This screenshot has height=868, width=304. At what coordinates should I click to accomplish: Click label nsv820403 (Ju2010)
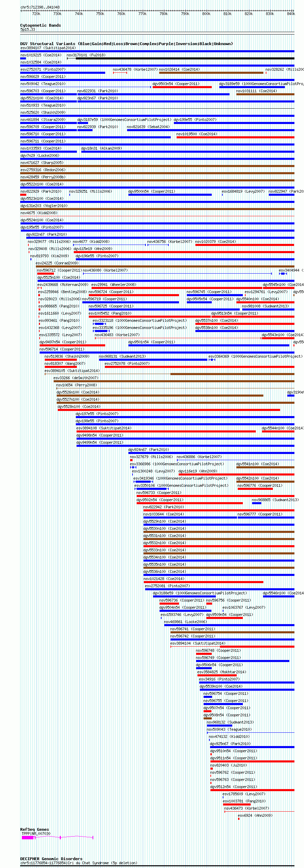(229, 765)
